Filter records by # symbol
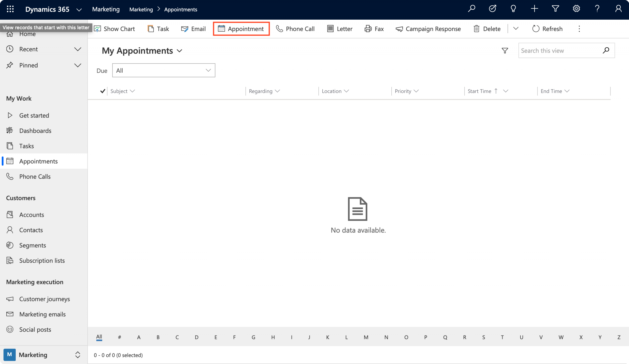The image size is (629, 364). point(120,337)
